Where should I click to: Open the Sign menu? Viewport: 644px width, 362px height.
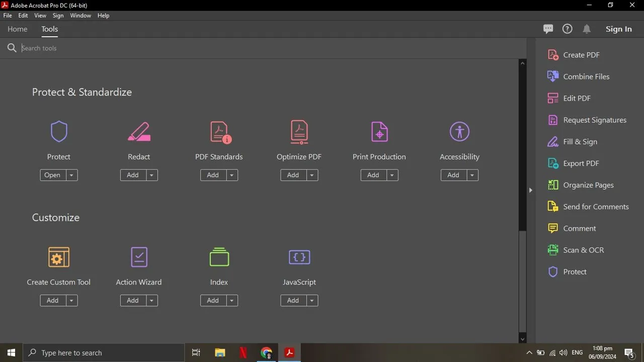tap(58, 16)
